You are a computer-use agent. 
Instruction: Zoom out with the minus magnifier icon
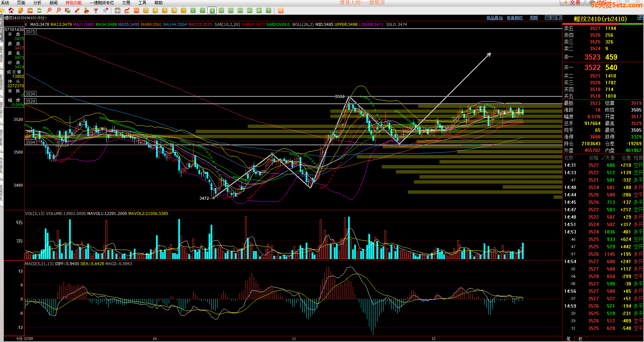click(58, 10)
